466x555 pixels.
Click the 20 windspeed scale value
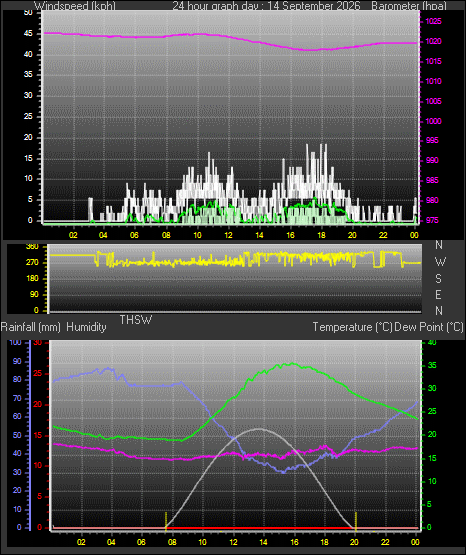click(28, 137)
